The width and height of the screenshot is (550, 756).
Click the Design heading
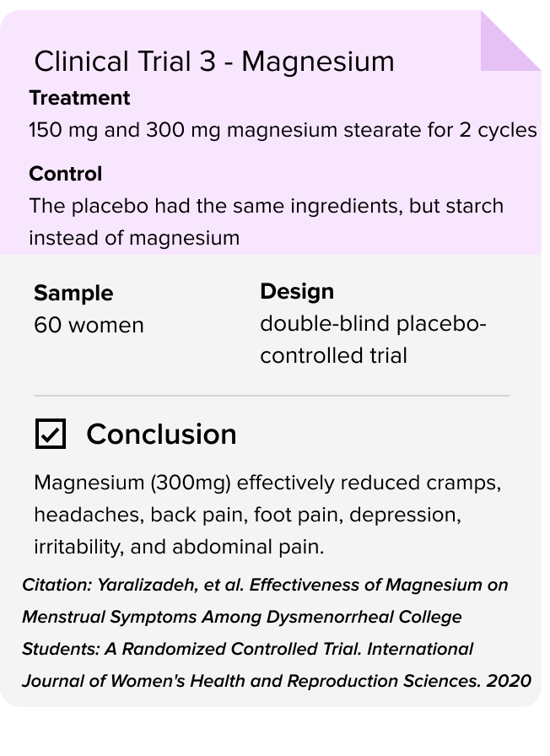tap(297, 291)
